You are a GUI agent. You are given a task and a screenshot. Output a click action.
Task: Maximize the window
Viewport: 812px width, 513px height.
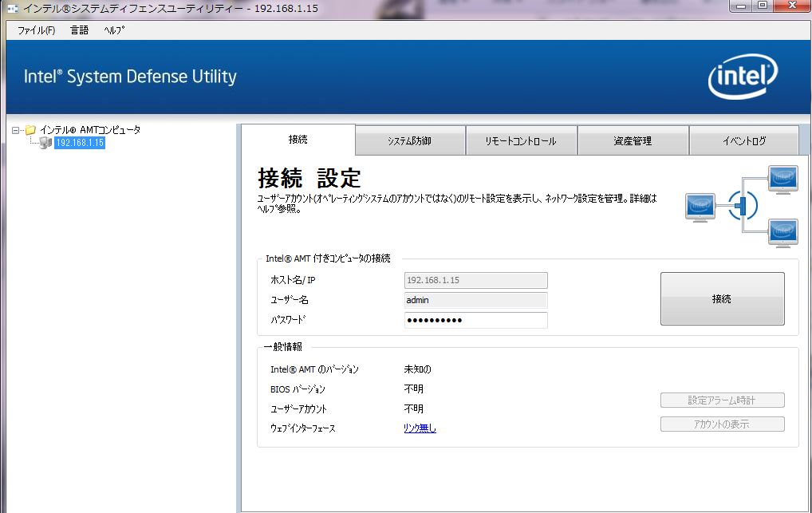click(763, 6)
